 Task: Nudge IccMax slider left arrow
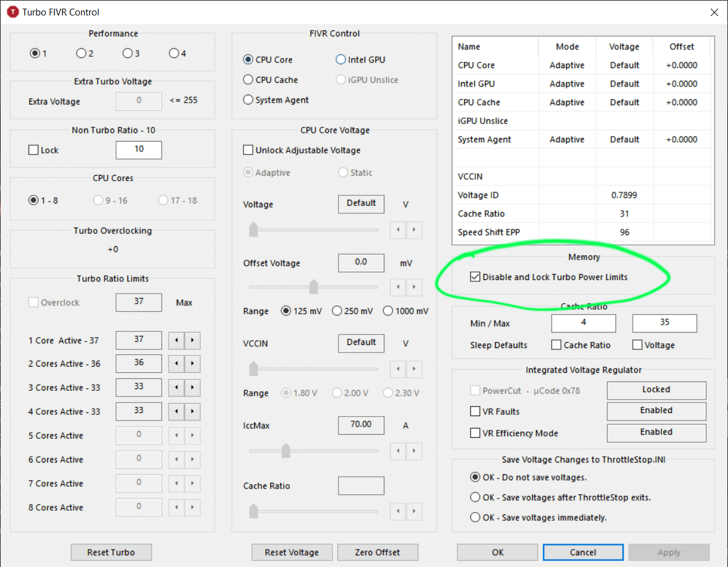399,451
